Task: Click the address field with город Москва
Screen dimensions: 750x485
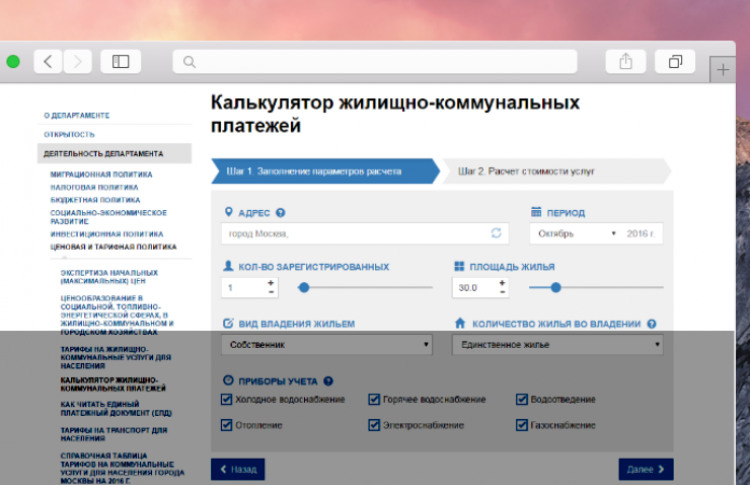Action: click(x=364, y=233)
